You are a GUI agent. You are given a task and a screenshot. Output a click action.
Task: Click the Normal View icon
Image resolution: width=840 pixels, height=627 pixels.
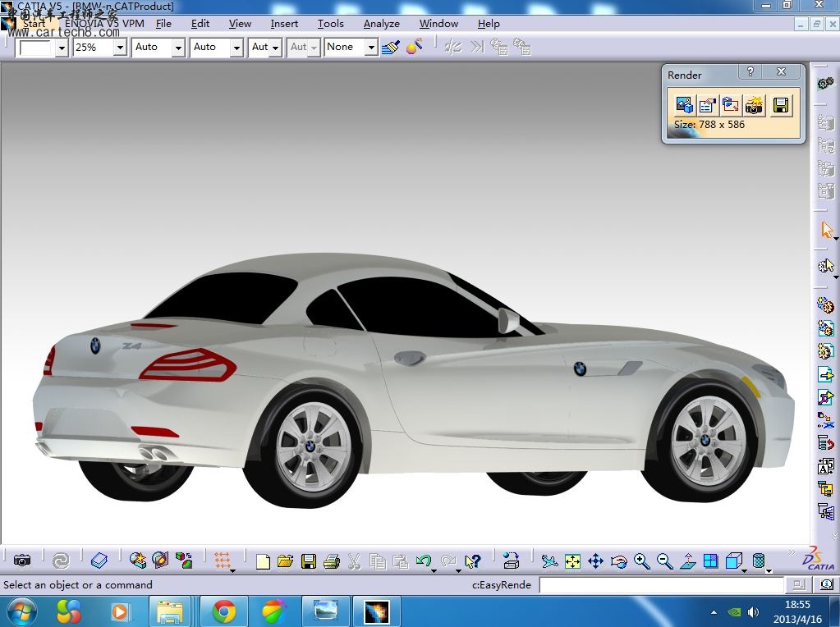[688, 561]
